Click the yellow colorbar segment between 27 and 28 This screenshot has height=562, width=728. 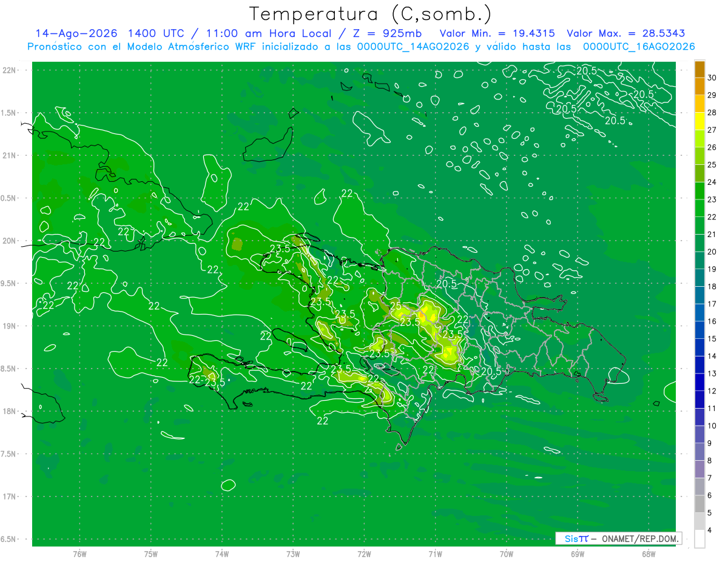pos(699,121)
